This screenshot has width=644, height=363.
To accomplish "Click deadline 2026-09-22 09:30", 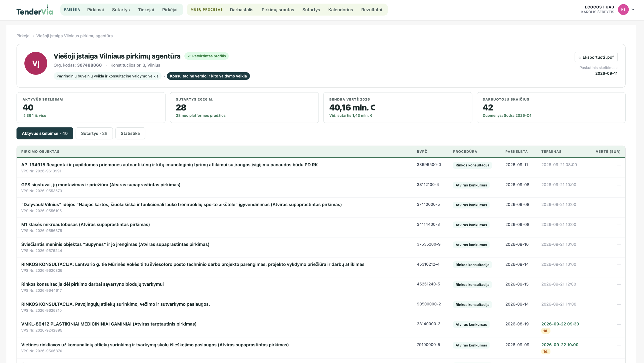I will [560, 324].
